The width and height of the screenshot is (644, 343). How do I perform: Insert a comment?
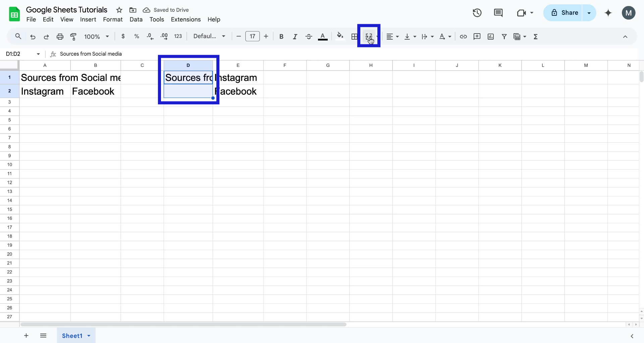tap(477, 37)
